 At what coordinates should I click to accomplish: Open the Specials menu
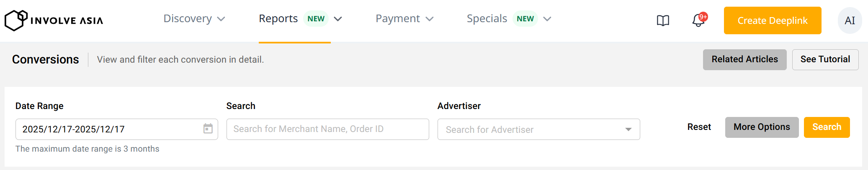487,19
